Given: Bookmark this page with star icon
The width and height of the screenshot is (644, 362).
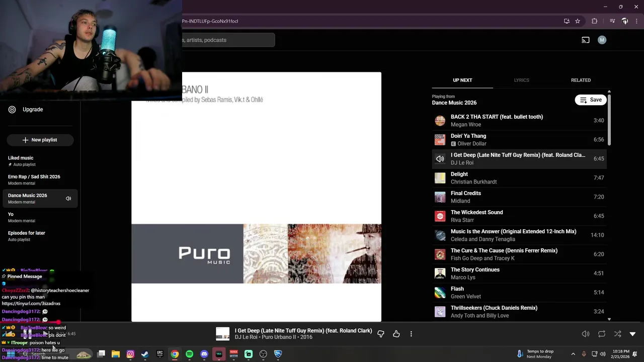Looking at the screenshot, I should 578,21.
